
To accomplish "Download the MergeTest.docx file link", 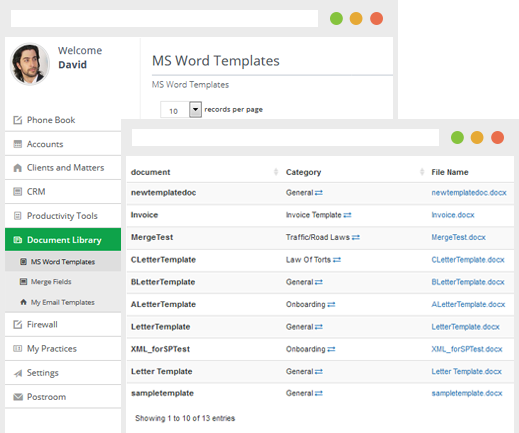I will click(x=458, y=237).
